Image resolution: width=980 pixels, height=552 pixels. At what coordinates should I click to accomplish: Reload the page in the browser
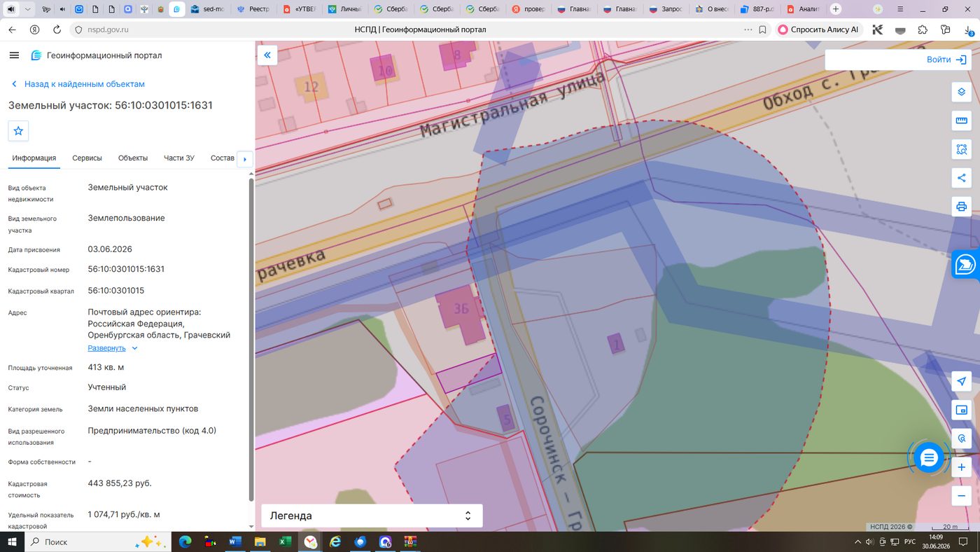[x=57, y=30]
